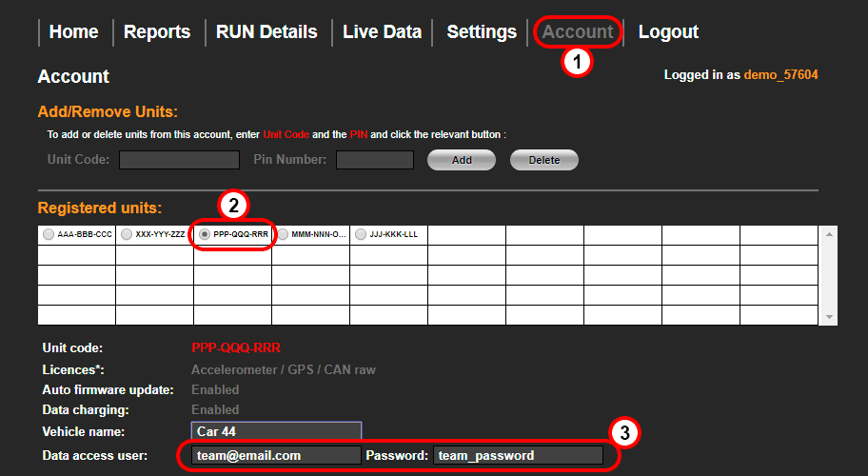The height and width of the screenshot is (476, 868).
Task: Select the MMM-NNN-O unit radio button
Action: tap(283, 234)
